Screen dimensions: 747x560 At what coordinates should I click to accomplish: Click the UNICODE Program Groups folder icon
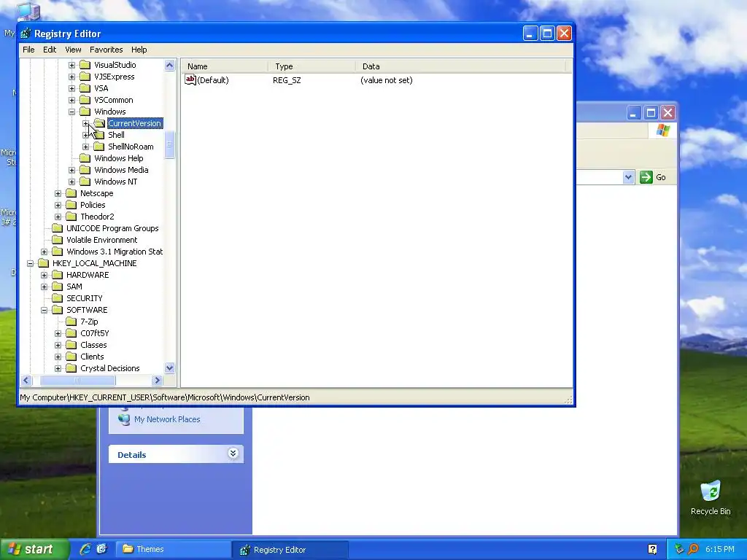coord(57,228)
